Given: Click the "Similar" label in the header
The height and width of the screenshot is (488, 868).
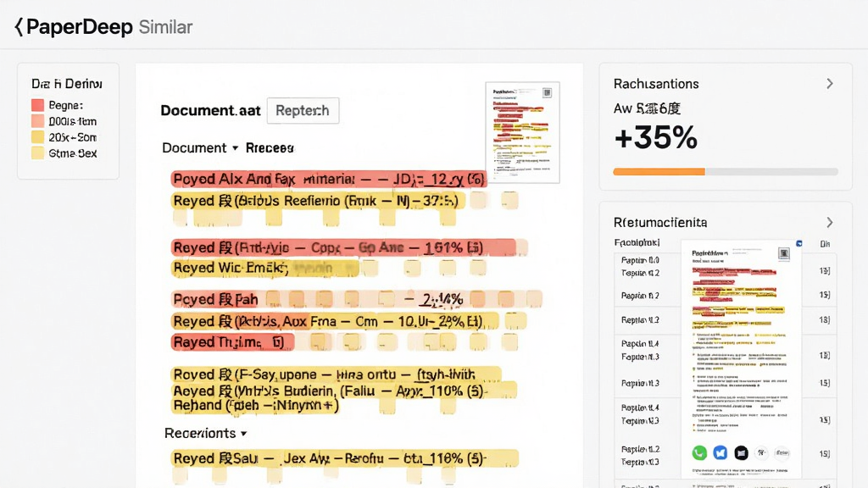Looking at the screenshot, I should [165, 27].
